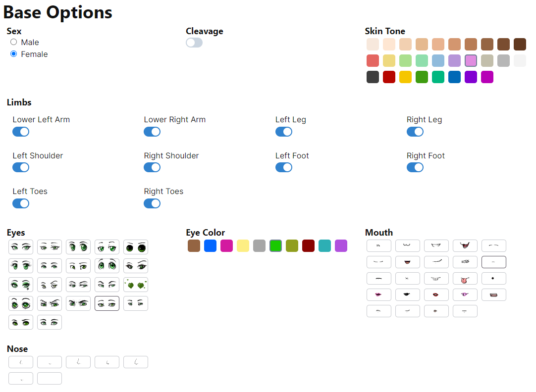536x392 pixels.
Task: Select the dark red eye color
Action: (x=309, y=246)
